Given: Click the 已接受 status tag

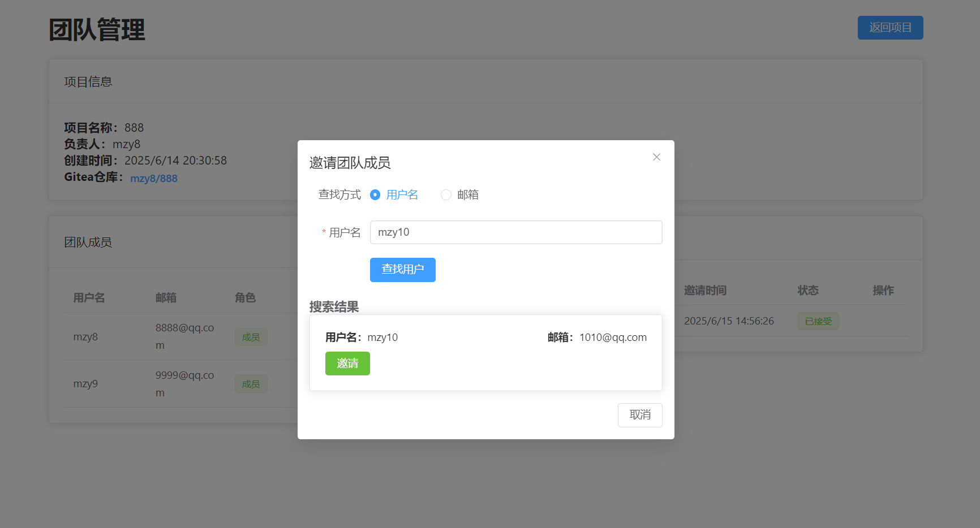Looking at the screenshot, I should tap(818, 321).
